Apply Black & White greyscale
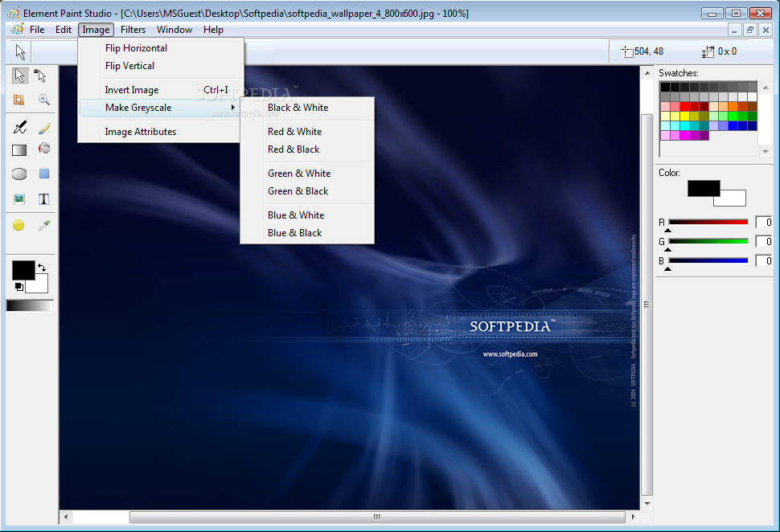The height and width of the screenshot is (532, 780). (307, 108)
